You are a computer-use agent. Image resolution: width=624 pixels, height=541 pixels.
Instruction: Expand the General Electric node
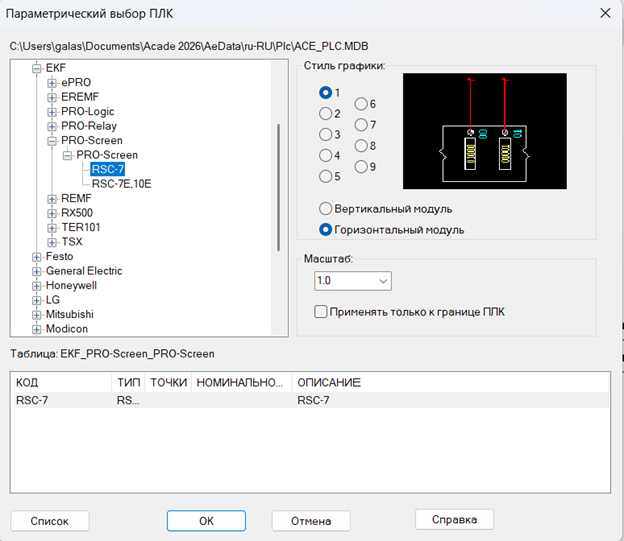37,271
